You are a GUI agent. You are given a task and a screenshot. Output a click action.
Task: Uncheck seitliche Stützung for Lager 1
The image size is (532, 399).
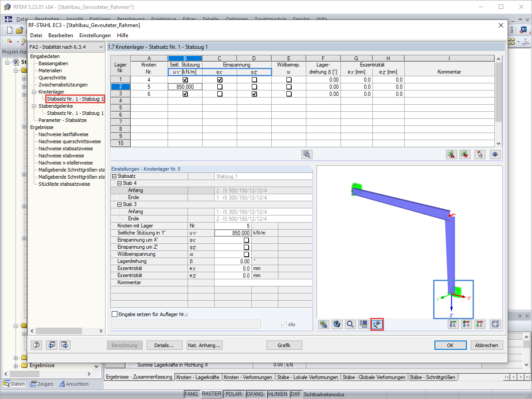[185, 79]
